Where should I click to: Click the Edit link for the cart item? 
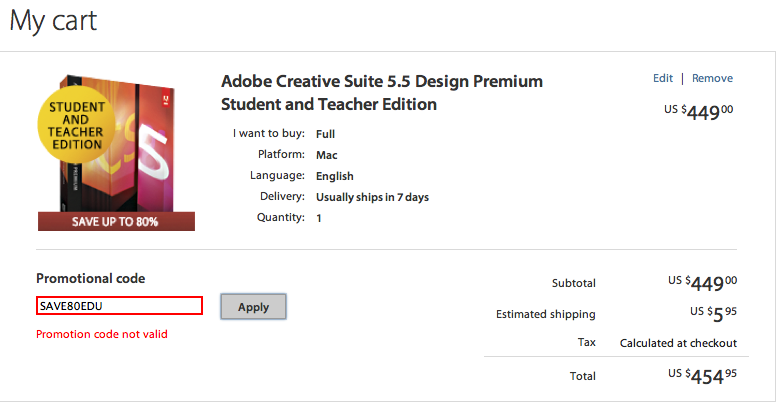coord(663,78)
